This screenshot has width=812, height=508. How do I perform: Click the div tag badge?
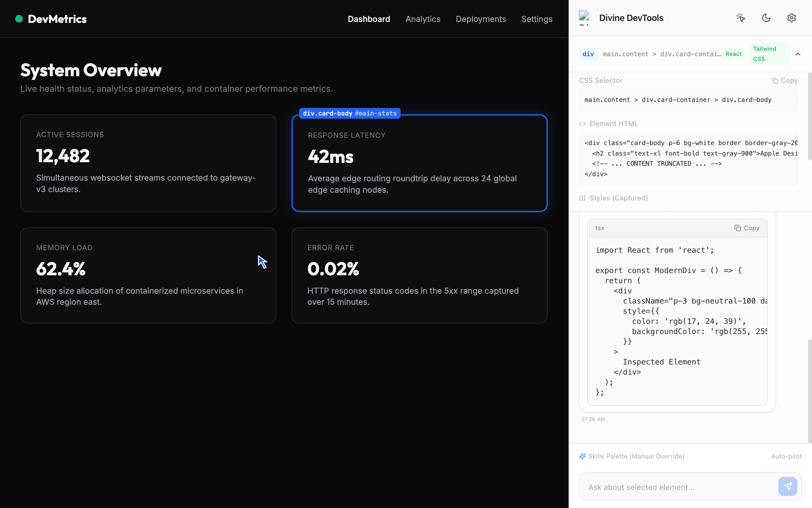pos(588,54)
